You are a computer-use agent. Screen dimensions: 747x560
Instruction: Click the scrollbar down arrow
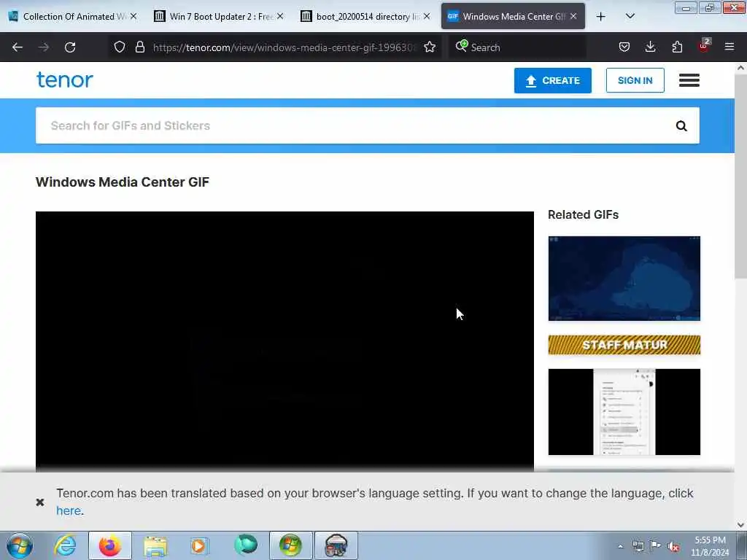click(x=740, y=525)
